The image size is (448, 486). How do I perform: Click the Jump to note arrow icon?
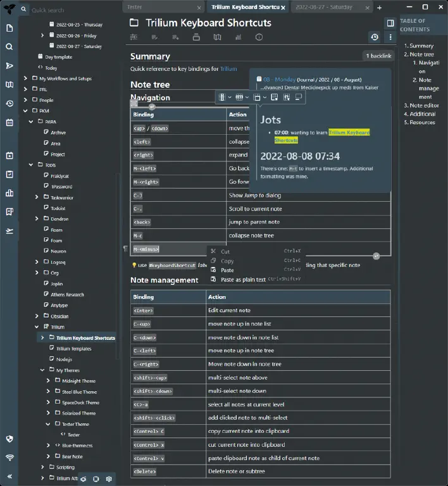[9, 66]
